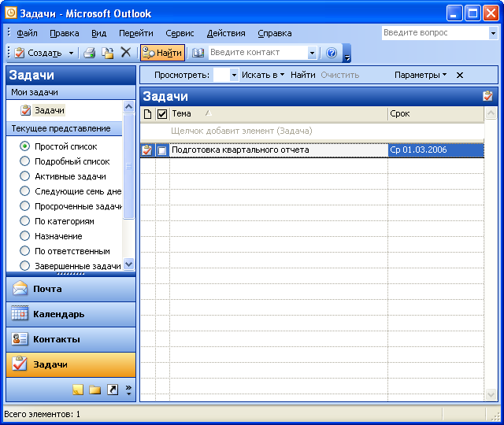Click the Completed checkmark column header

click(x=162, y=113)
